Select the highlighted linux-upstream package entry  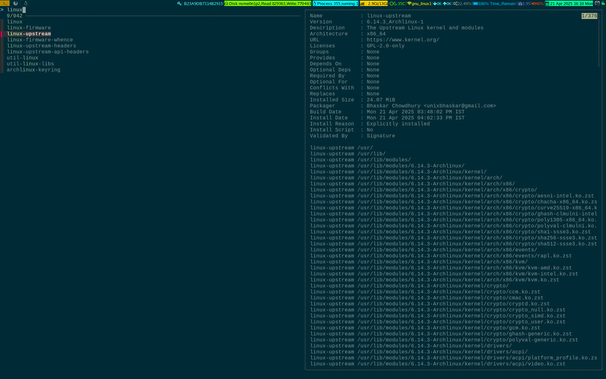tap(29, 34)
